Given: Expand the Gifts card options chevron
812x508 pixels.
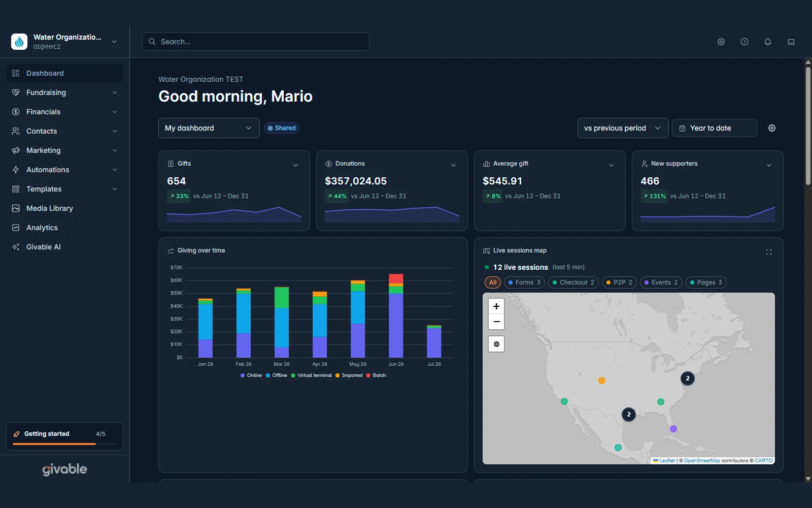Looking at the screenshot, I should (295, 165).
